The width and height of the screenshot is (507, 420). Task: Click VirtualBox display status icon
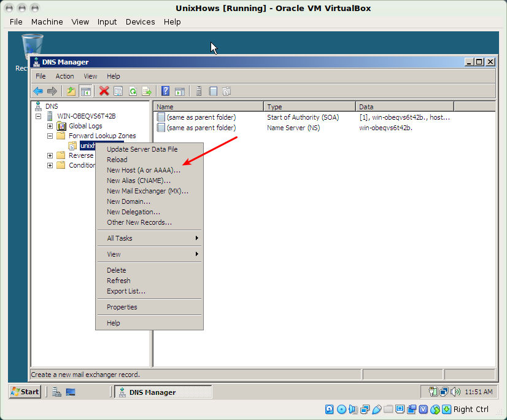(400, 410)
